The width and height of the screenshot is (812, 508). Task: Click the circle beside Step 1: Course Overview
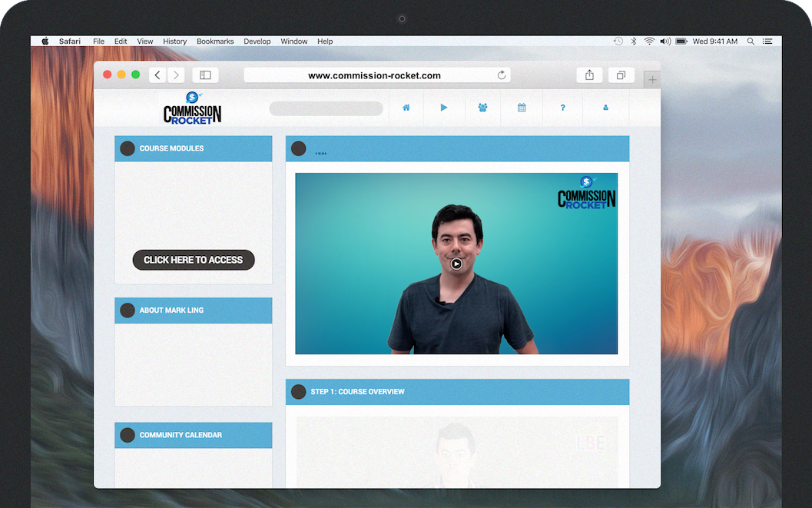pos(298,391)
